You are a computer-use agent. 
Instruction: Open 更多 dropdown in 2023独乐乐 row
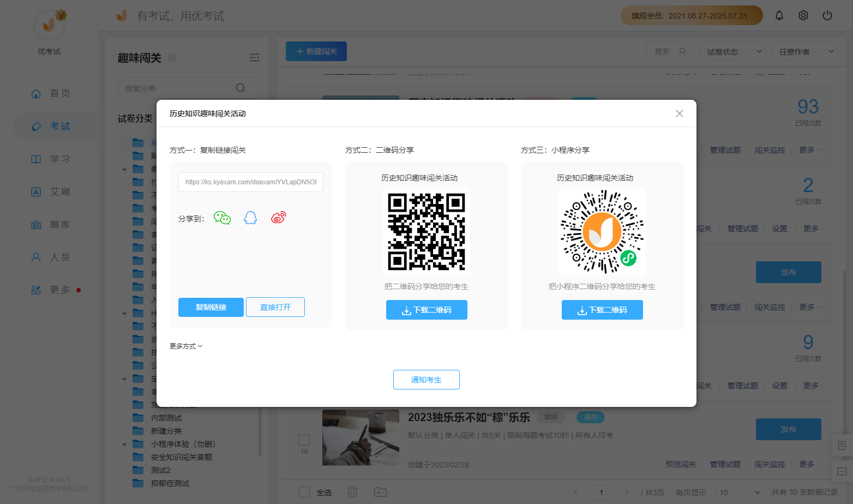click(810, 464)
